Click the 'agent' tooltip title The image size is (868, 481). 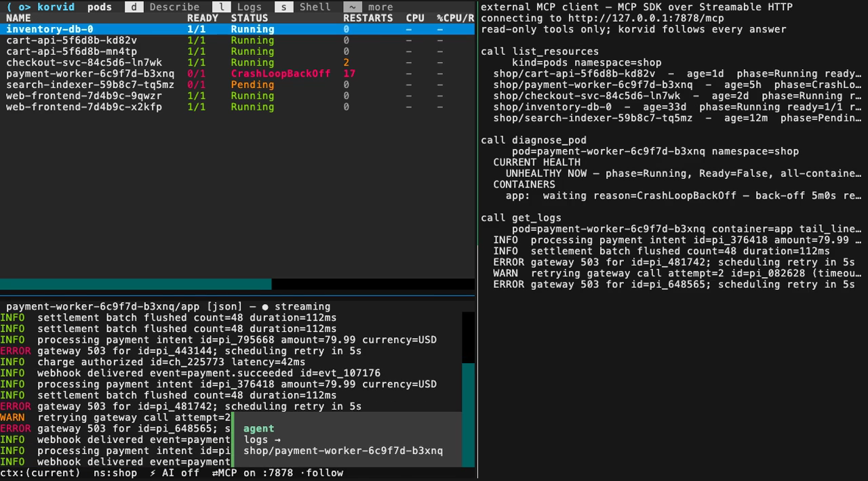click(x=259, y=428)
